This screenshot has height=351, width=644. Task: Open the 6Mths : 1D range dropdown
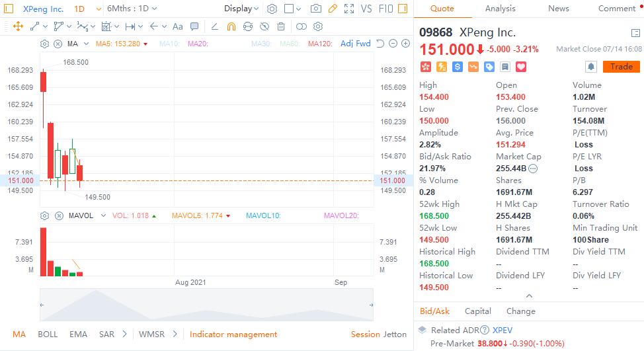click(x=132, y=9)
